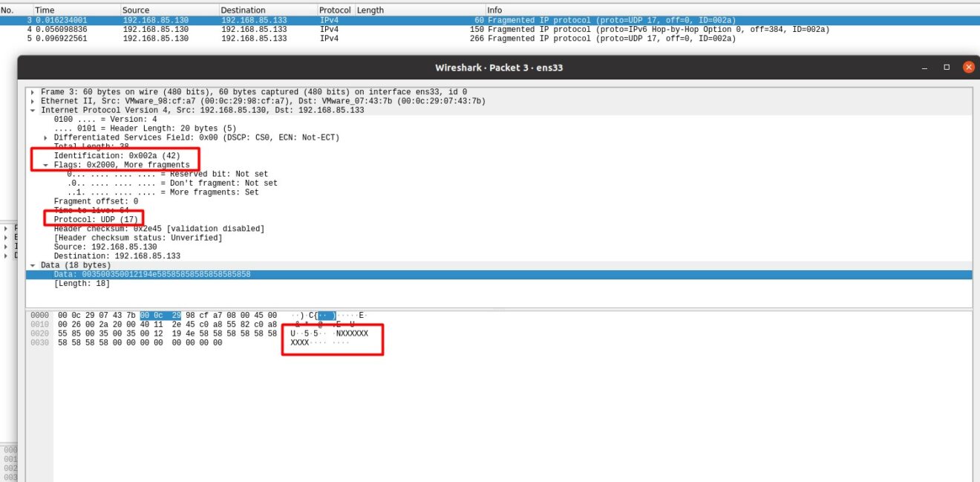Collapse the Internet Protocol Version 4 section
This screenshot has width=980, height=482.
tap(33, 110)
